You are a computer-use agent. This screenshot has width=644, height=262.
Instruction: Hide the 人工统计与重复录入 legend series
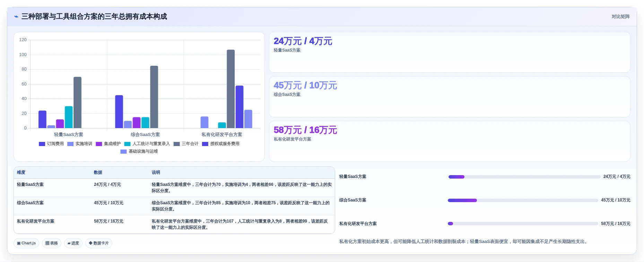pyautogui.click(x=147, y=144)
